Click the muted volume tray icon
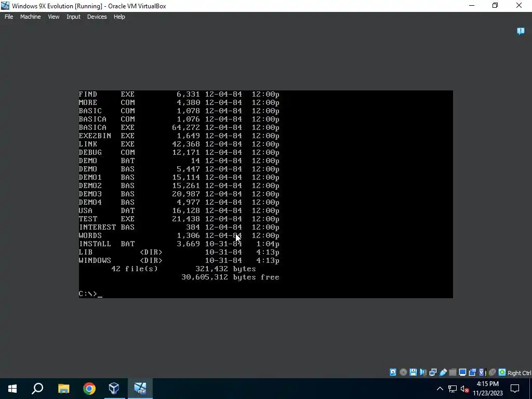Image resolution: width=532 pixels, height=399 pixels. [464, 389]
